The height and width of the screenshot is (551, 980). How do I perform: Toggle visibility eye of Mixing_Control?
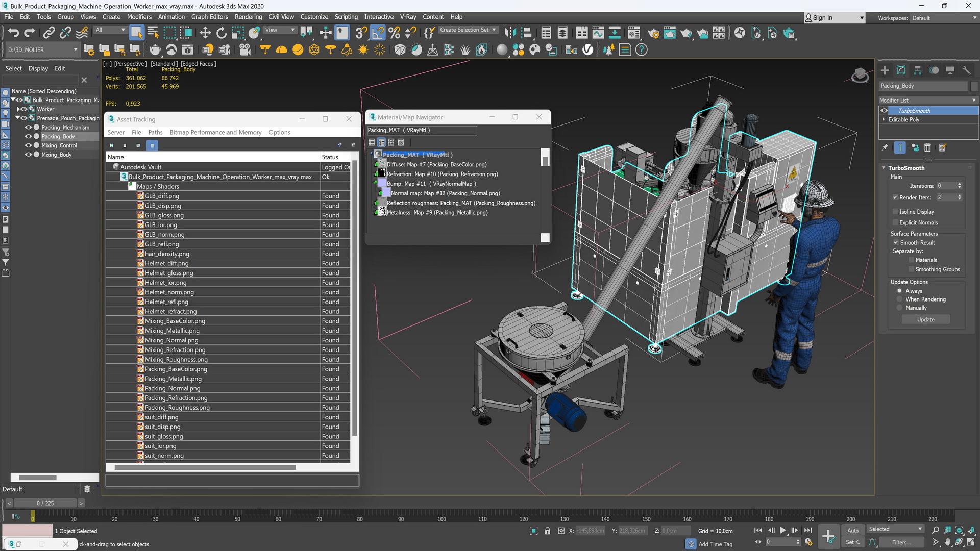[x=29, y=146]
